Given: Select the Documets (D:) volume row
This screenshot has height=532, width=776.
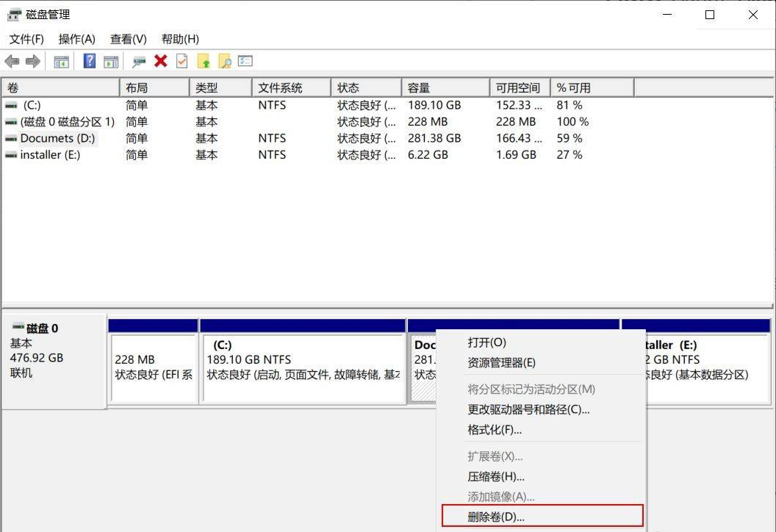Looking at the screenshot, I should 57,138.
